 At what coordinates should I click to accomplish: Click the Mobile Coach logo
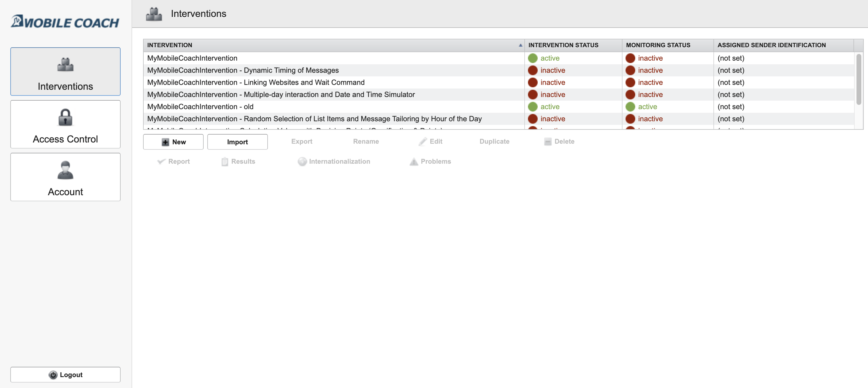(65, 22)
